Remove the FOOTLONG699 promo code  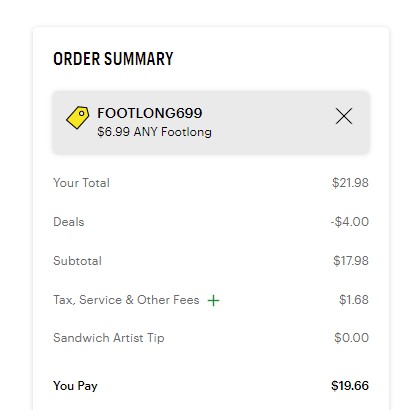pos(344,116)
